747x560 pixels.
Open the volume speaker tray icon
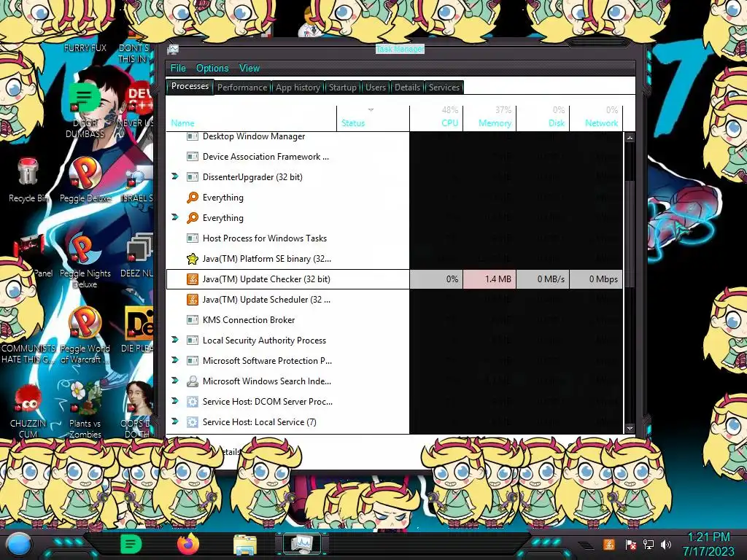pyautogui.click(x=666, y=544)
